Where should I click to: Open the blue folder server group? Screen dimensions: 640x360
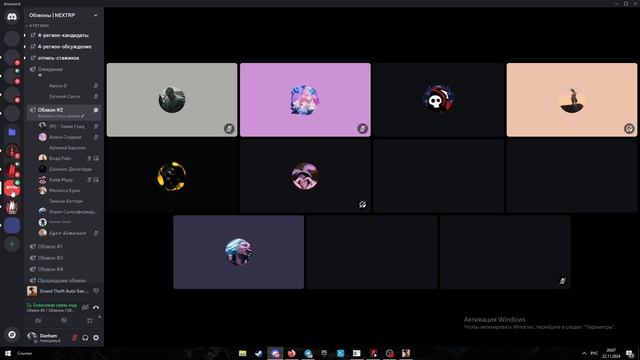point(12,132)
